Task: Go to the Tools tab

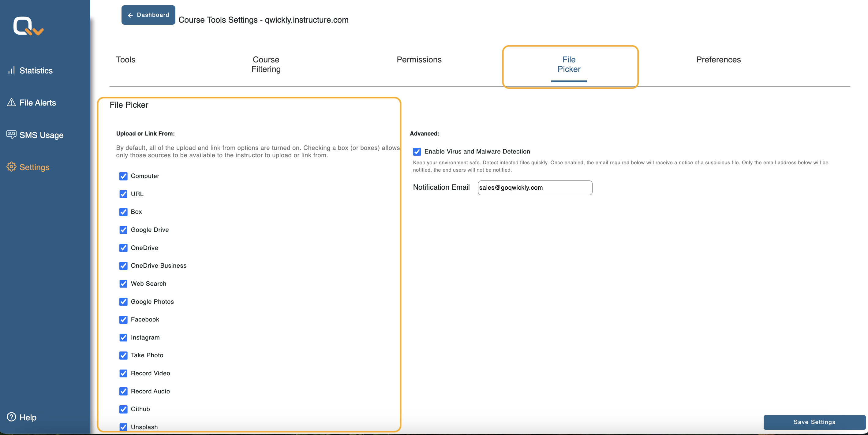Action: (x=126, y=60)
